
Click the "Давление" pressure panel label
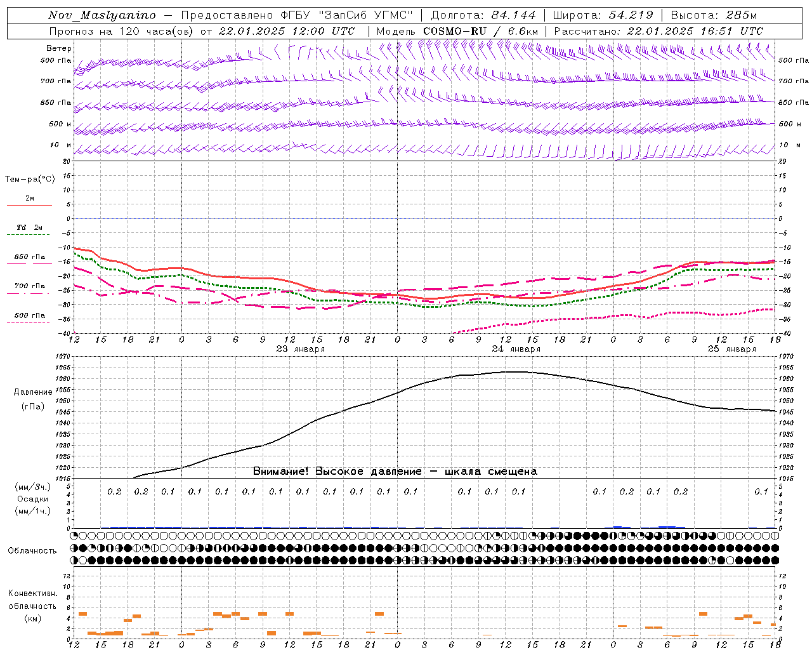click(x=33, y=392)
